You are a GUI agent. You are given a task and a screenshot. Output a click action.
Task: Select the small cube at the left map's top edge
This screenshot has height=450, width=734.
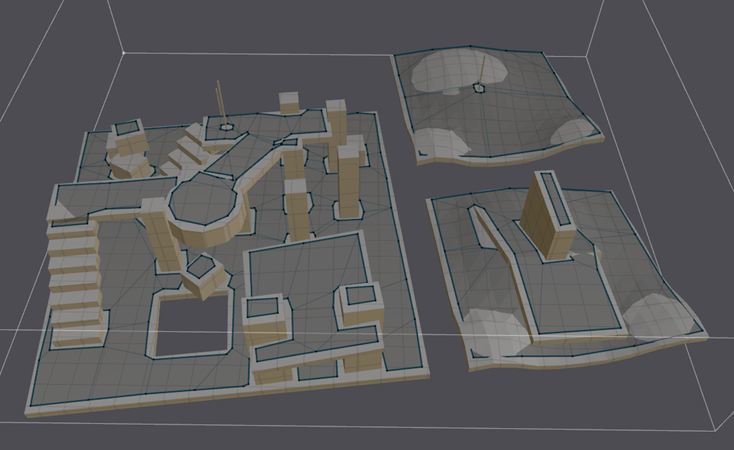click(x=288, y=102)
